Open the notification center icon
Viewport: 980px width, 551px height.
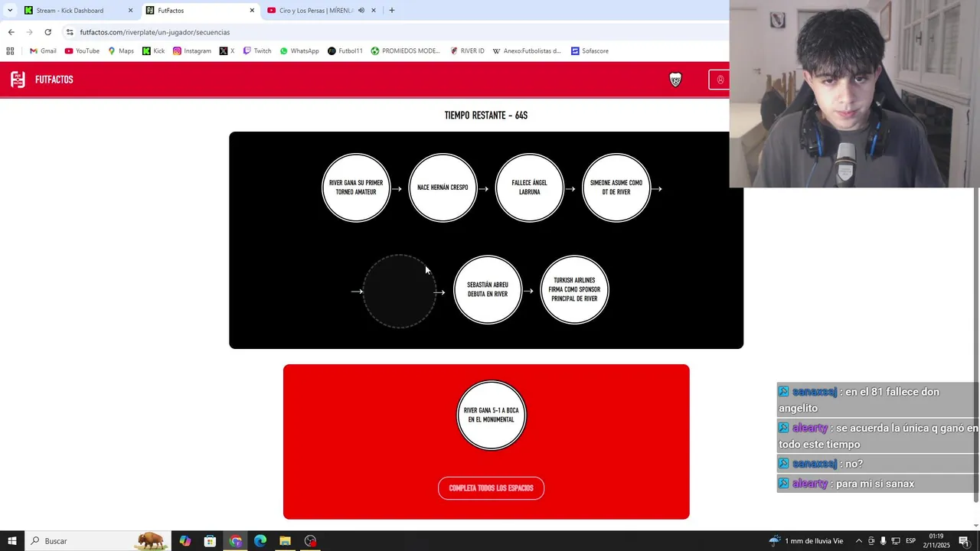tap(964, 541)
